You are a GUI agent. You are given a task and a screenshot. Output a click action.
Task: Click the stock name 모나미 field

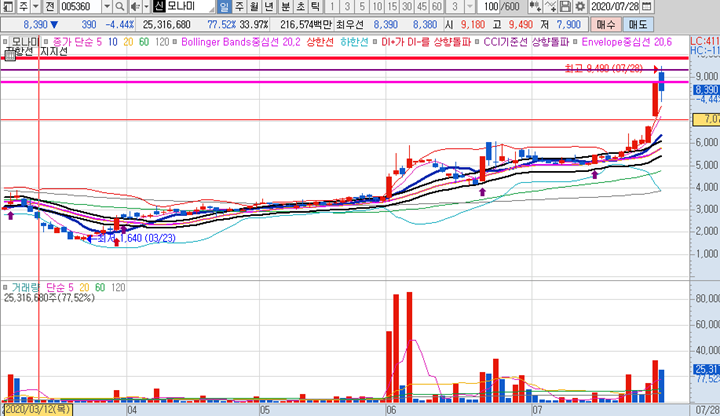(190, 6)
